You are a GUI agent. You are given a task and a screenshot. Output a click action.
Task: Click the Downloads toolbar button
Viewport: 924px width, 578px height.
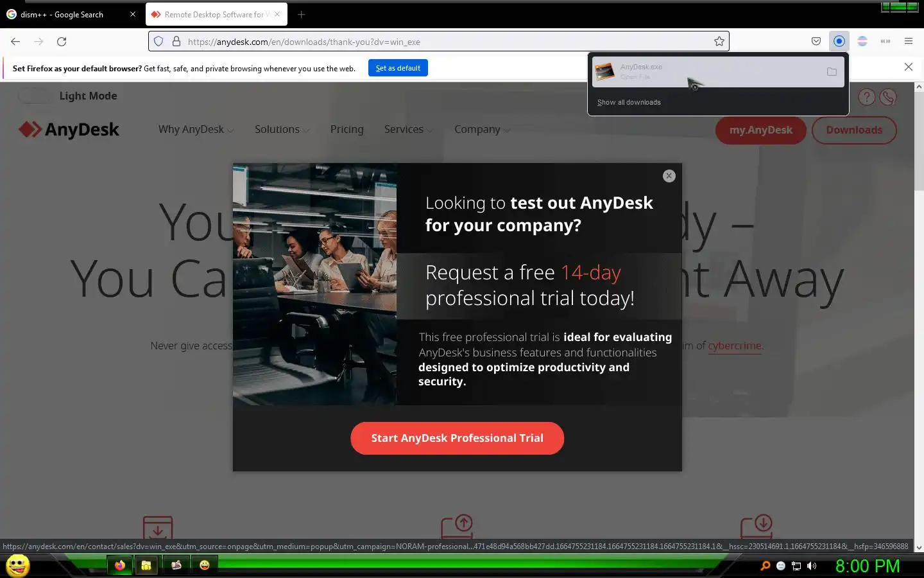(x=839, y=41)
